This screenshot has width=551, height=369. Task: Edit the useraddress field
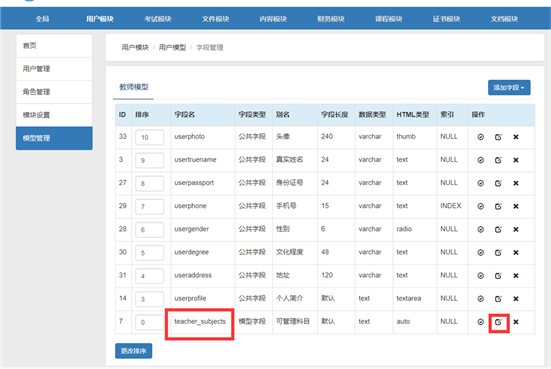point(498,276)
